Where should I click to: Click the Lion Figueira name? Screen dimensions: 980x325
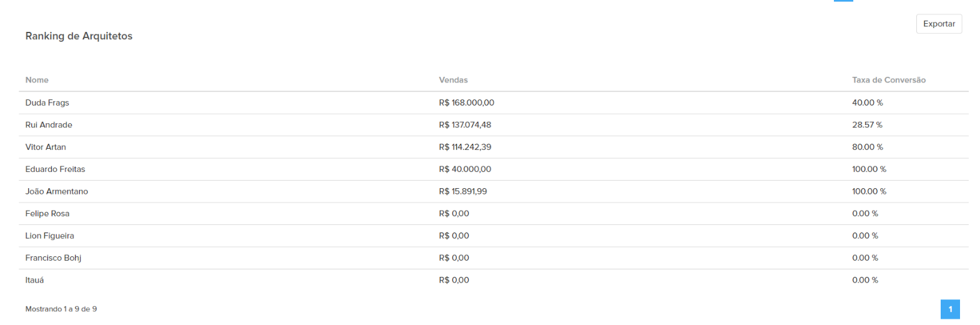pos(50,236)
